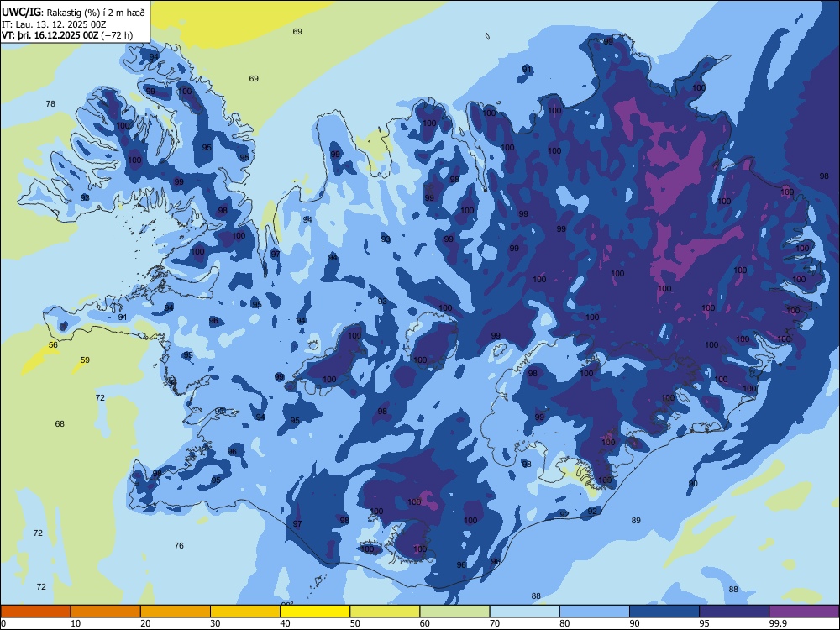Click the dark indigo 95–99.9 legend swatch
The height and width of the screenshot is (630, 840).
[x=734, y=612]
